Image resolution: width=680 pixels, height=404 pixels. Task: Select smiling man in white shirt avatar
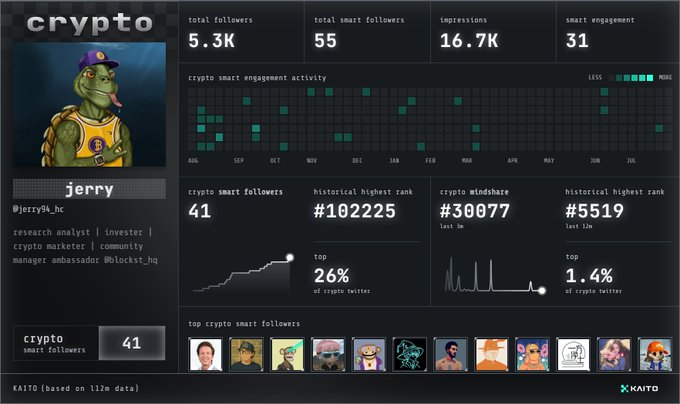tap(205, 355)
